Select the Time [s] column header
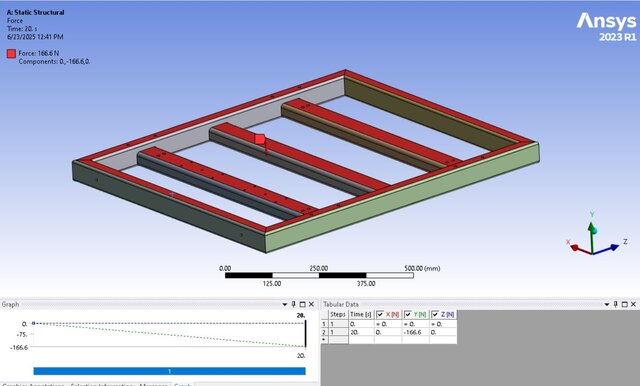Viewport: 640px width, 386px height. [361, 315]
